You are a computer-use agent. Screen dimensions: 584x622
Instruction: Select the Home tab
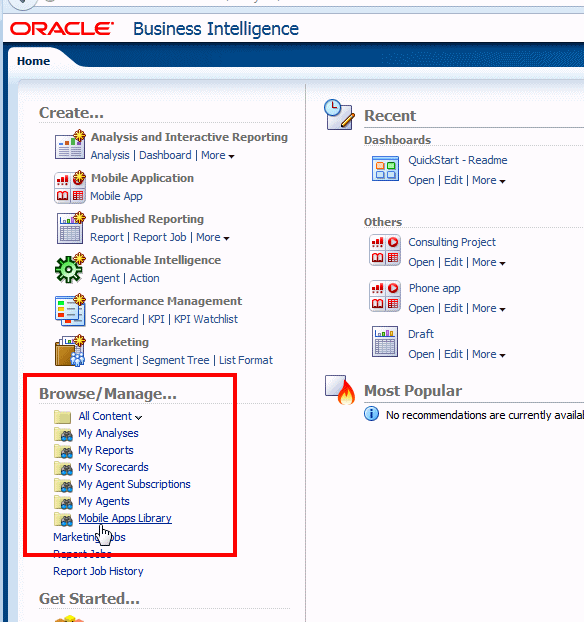point(33,61)
